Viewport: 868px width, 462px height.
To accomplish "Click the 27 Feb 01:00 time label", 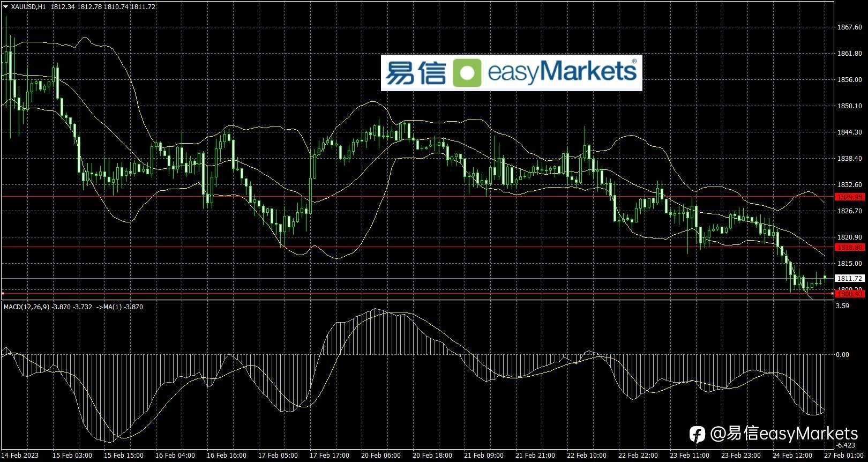I will point(844,456).
